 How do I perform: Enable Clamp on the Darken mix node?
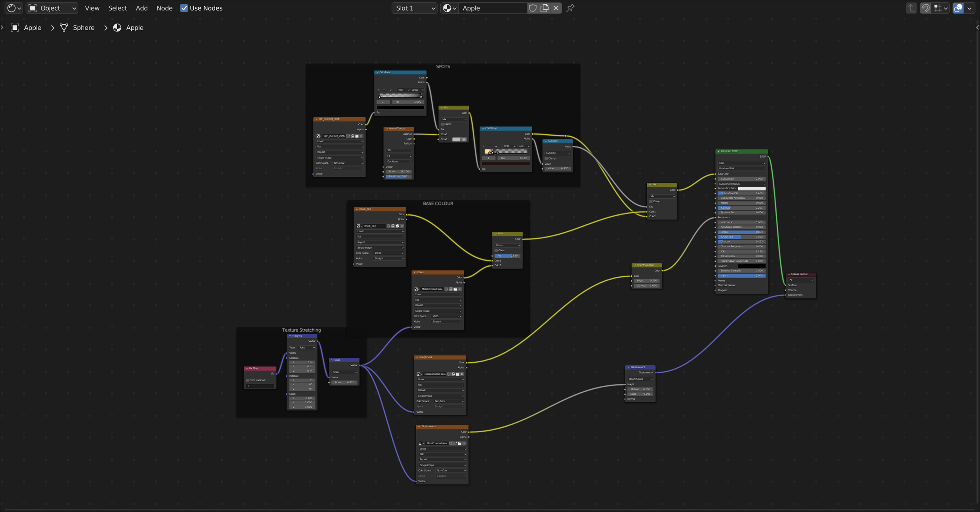click(496, 251)
